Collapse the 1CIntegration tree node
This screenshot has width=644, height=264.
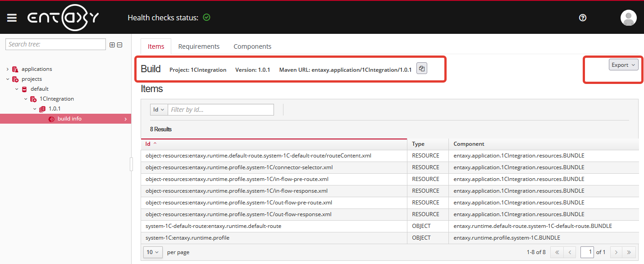(26, 99)
